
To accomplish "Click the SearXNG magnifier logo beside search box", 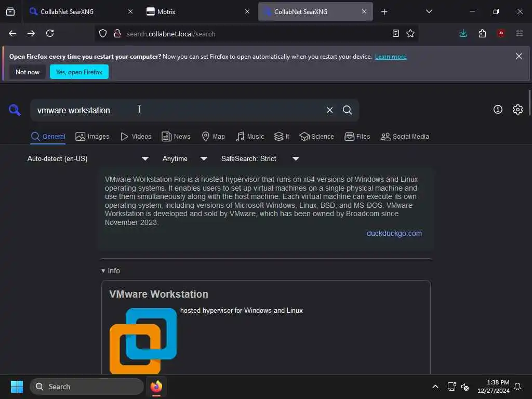I will (15, 110).
